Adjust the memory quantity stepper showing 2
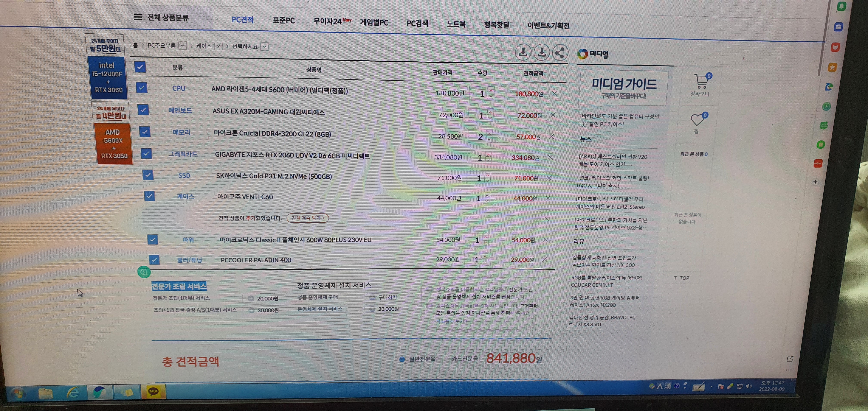868x411 pixels. pyautogui.click(x=489, y=136)
